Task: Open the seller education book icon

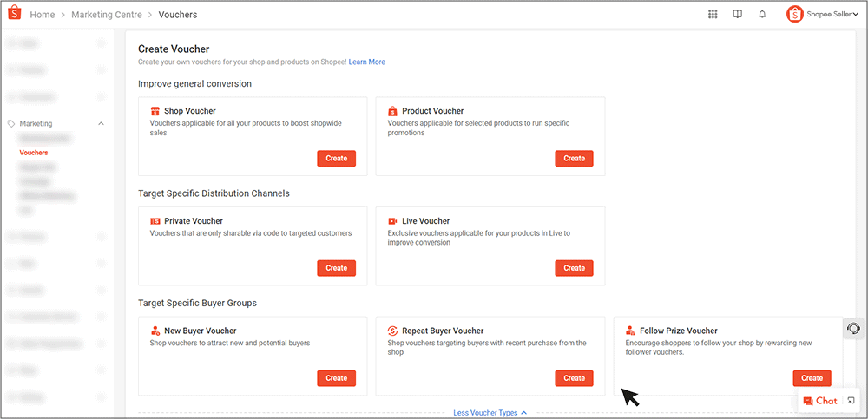Action: tap(737, 15)
